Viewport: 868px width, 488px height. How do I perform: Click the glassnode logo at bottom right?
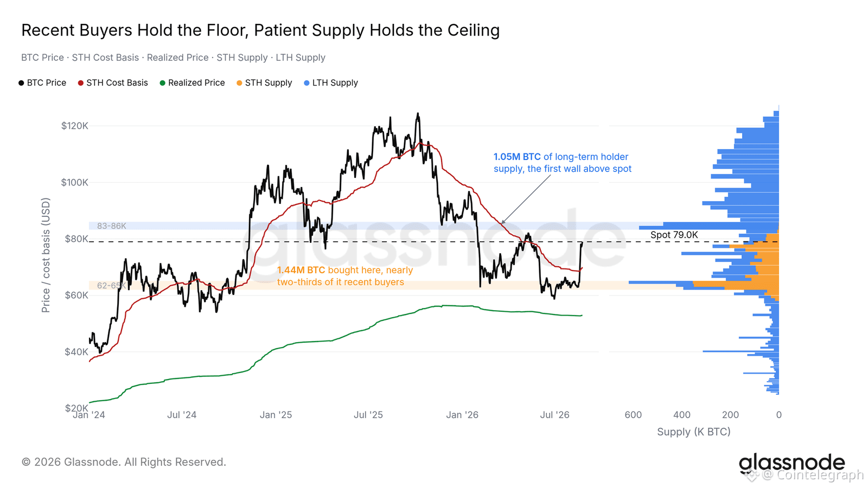[x=792, y=464]
